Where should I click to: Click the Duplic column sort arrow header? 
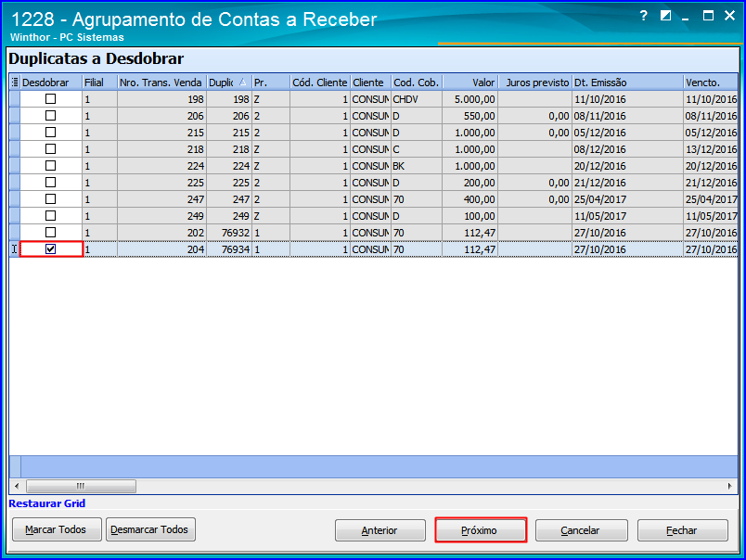click(x=229, y=83)
